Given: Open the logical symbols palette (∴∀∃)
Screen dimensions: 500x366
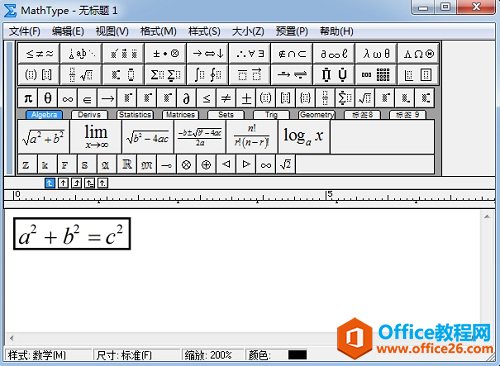Looking at the screenshot, I should (x=250, y=53).
